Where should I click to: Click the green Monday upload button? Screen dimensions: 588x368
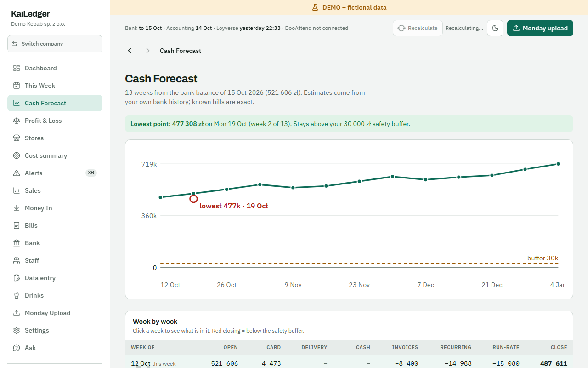point(540,28)
